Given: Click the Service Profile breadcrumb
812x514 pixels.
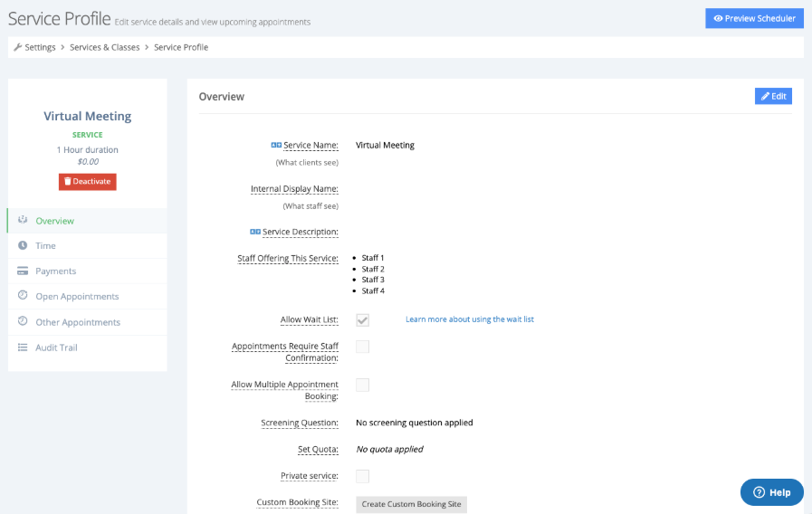Looking at the screenshot, I should tap(181, 47).
